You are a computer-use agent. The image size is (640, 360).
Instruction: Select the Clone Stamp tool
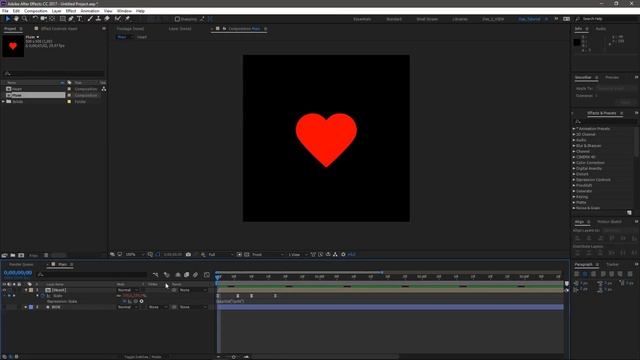coord(98,19)
